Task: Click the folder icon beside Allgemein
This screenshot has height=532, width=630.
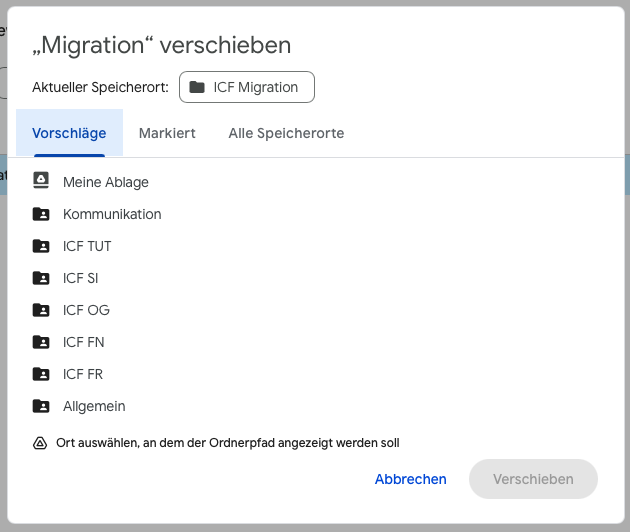Action: tap(40, 406)
